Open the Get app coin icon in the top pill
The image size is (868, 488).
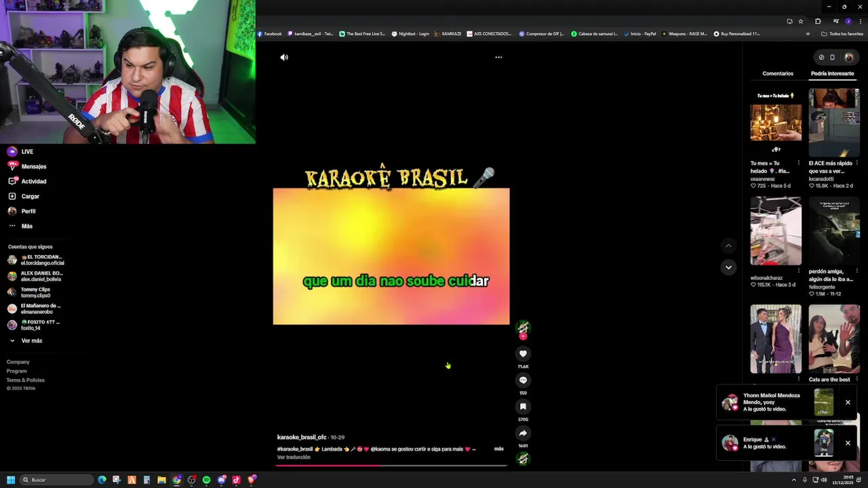[x=821, y=58]
